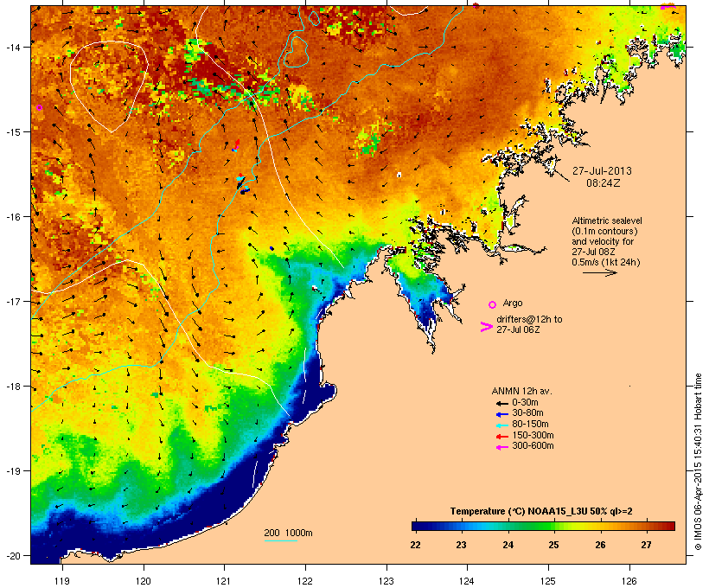Click the latitude axis label -19
The height and width of the screenshot is (588, 709).
[x=13, y=471]
